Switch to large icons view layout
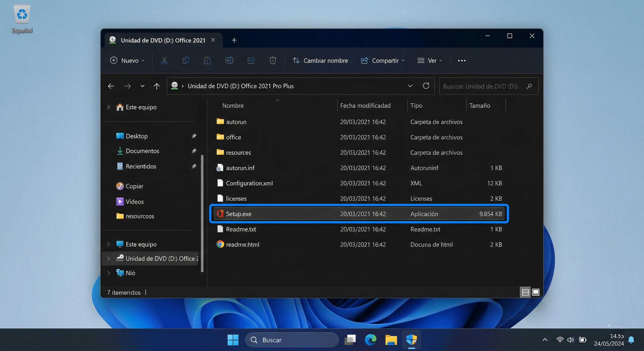Image resolution: width=644 pixels, height=351 pixels. 536,292
